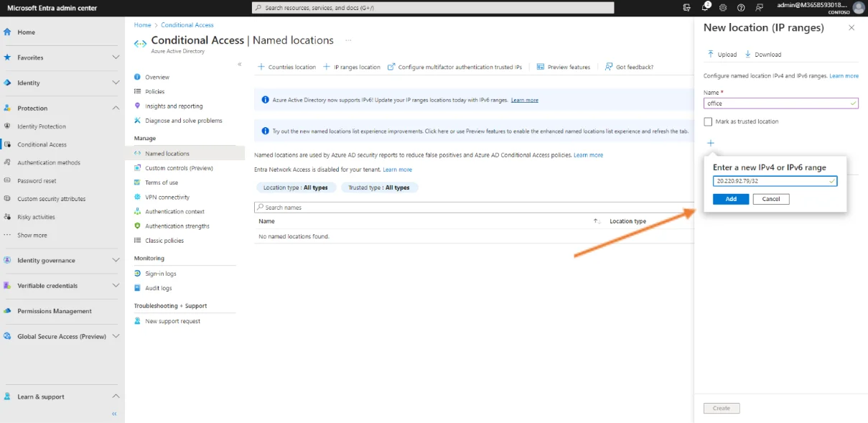Expand the Favorites section
Viewport: 868px width, 423px height.
116,57
